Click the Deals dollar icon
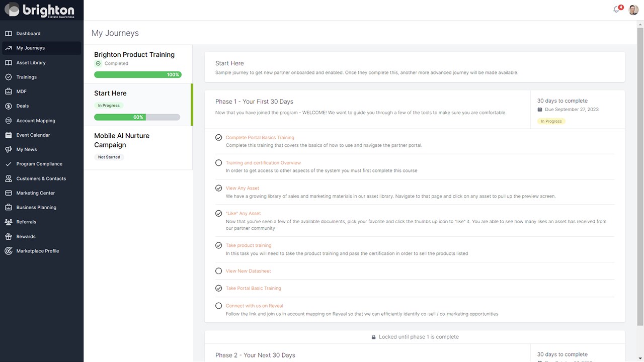The height and width of the screenshot is (362, 644). 8,106
